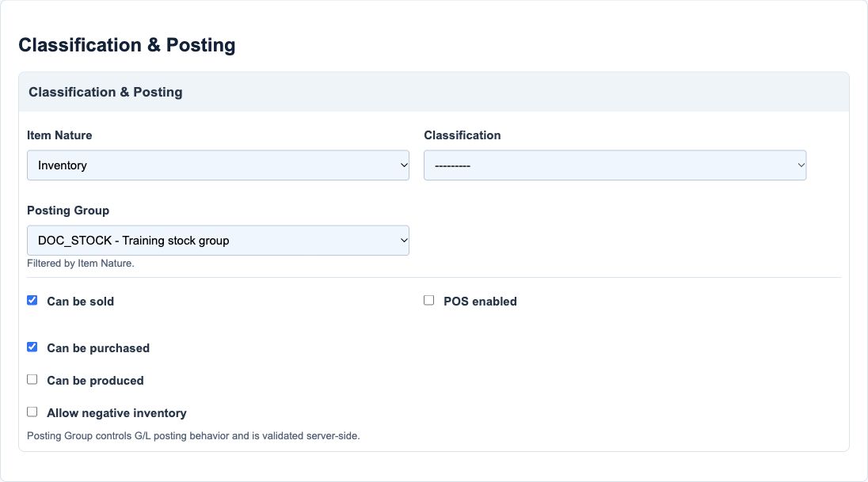
Task: Click the Posting Group field label
Action: [x=68, y=211]
